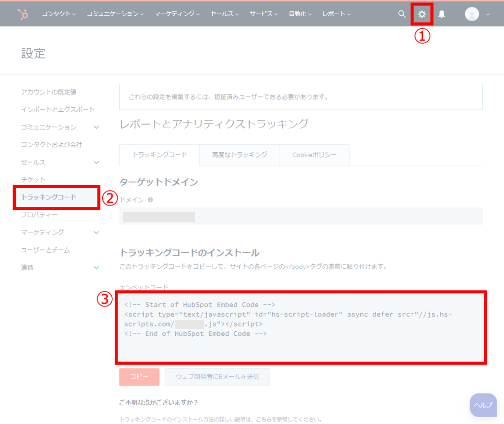This screenshot has height=424, width=504.
Task: Expand the account menu chevron beside avatar
Action: click(488, 14)
